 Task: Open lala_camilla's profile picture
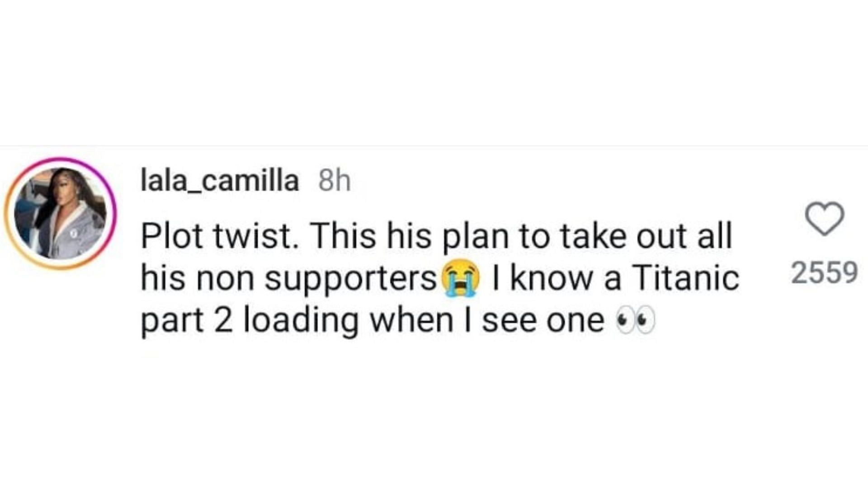click(x=61, y=214)
